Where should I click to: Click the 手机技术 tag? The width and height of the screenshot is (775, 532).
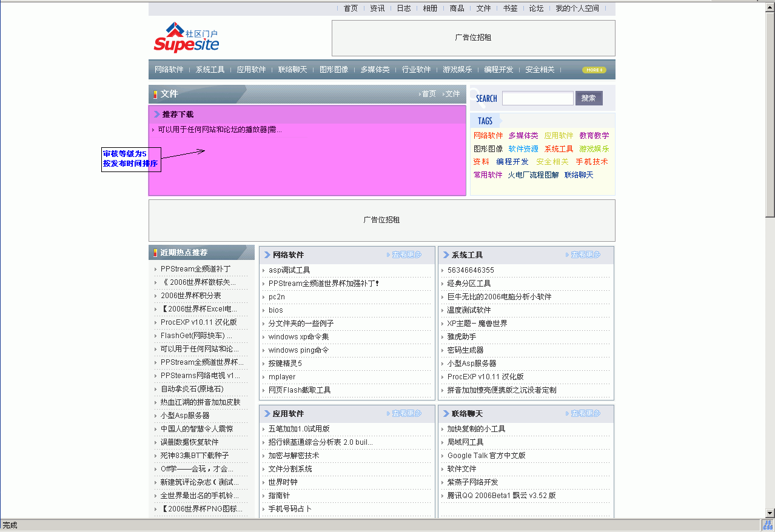[x=591, y=162]
